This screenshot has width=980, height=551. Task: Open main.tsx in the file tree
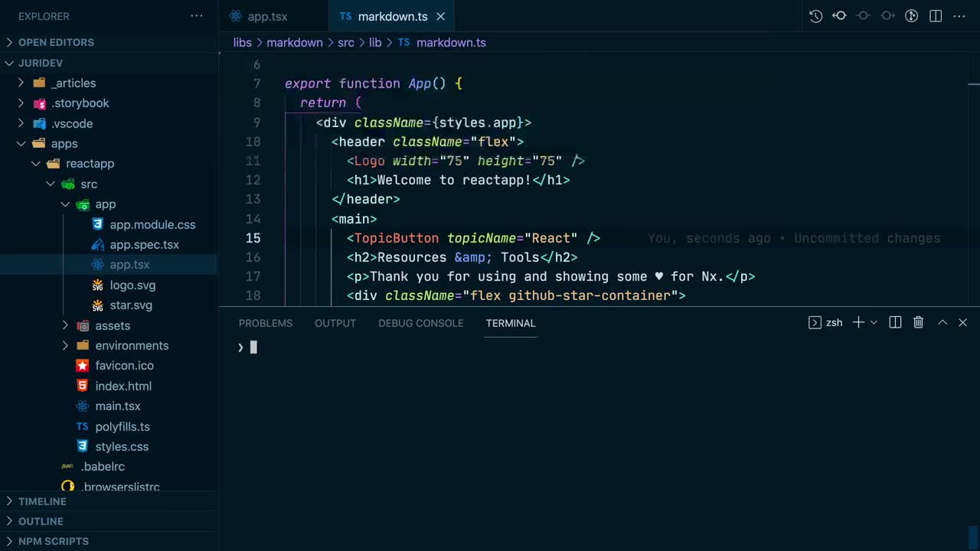click(x=118, y=406)
